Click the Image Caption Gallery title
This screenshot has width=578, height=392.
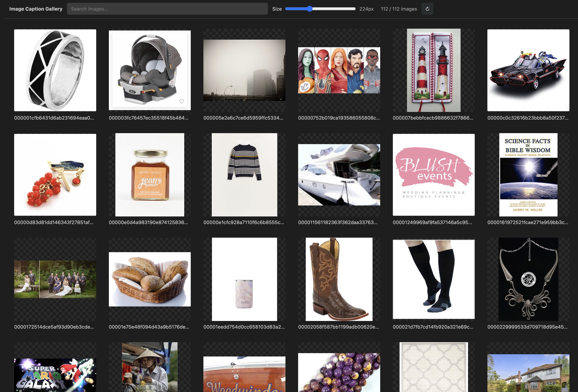tap(36, 9)
